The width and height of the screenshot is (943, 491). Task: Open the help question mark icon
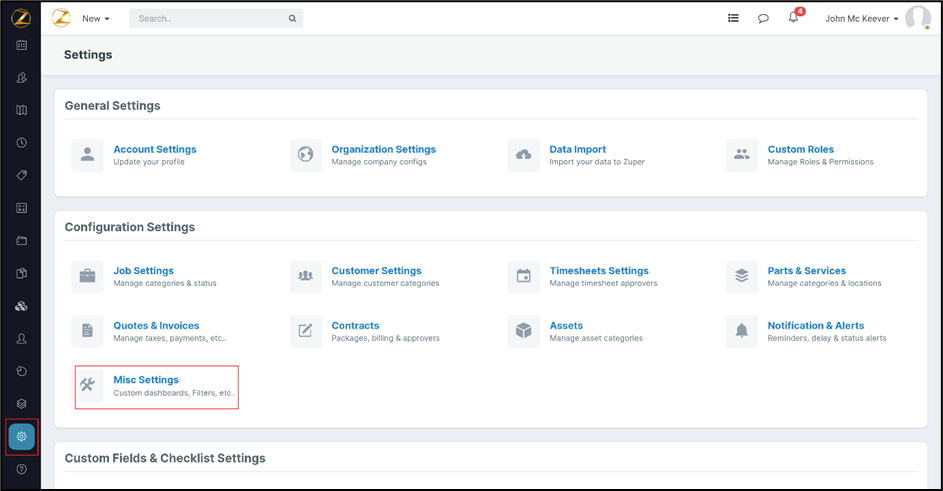pos(21,469)
